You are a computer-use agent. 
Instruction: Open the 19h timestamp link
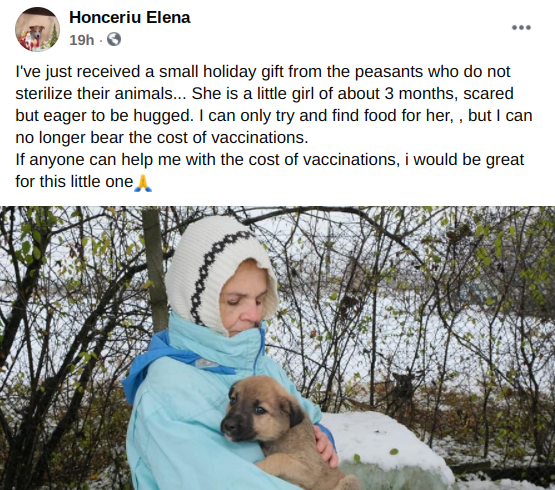82,40
